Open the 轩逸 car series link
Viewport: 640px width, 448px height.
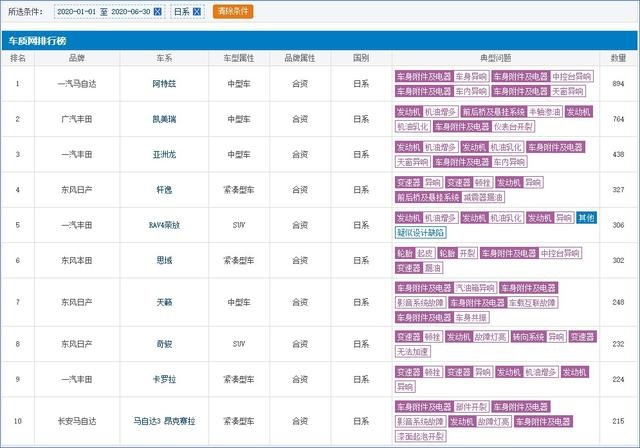click(164, 190)
